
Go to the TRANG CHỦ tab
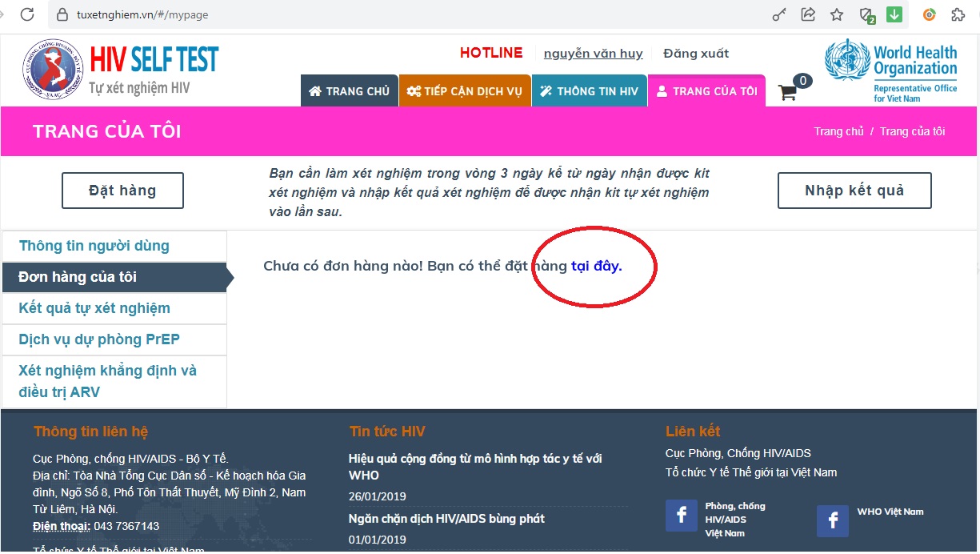click(349, 91)
